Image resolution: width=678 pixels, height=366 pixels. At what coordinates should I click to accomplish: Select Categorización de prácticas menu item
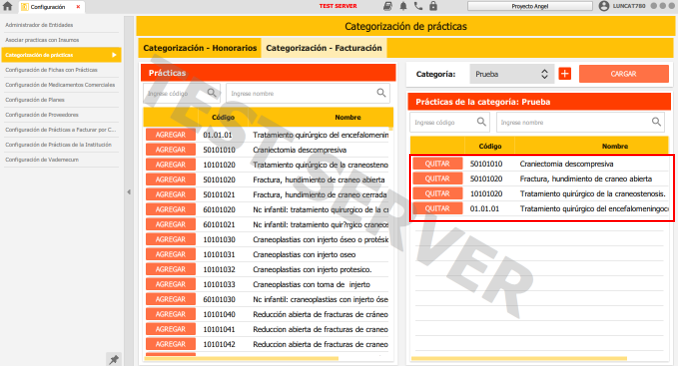point(61,55)
